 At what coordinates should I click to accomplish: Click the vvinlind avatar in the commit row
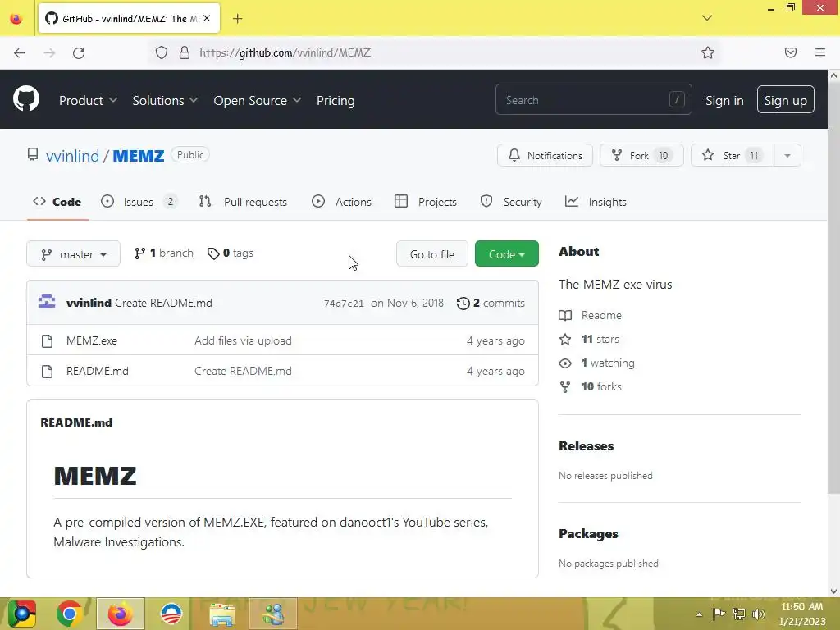pyautogui.click(x=47, y=302)
